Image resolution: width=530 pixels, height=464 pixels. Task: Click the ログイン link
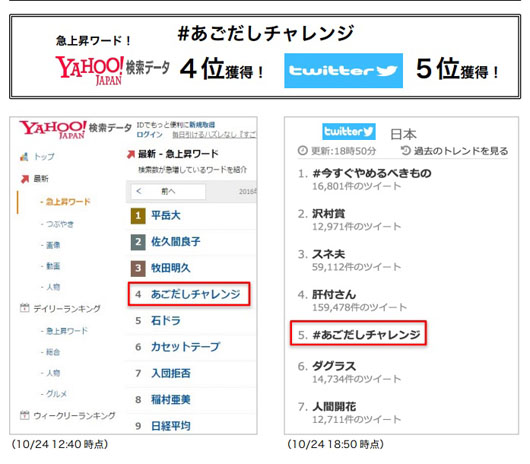(149, 135)
